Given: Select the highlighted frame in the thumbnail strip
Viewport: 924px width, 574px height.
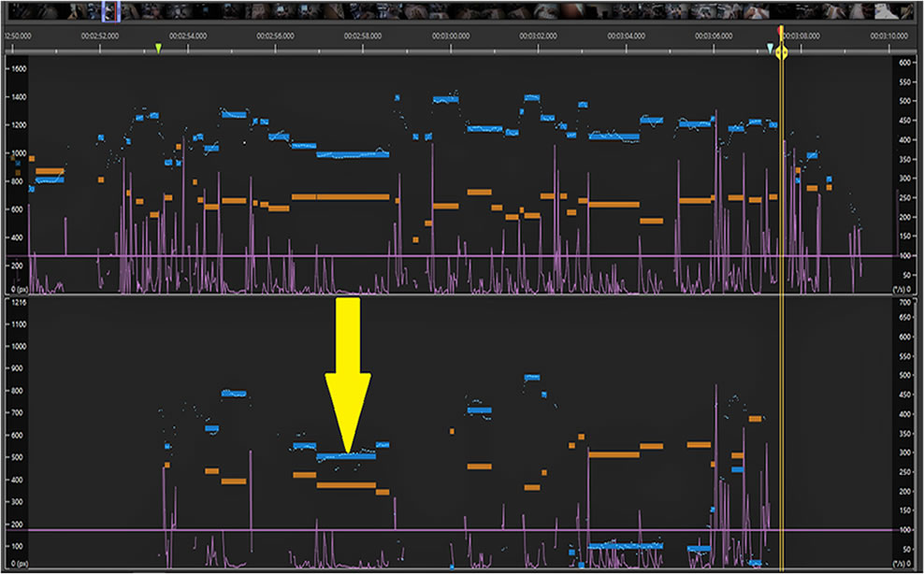Looking at the screenshot, I should (x=110, y=11).
